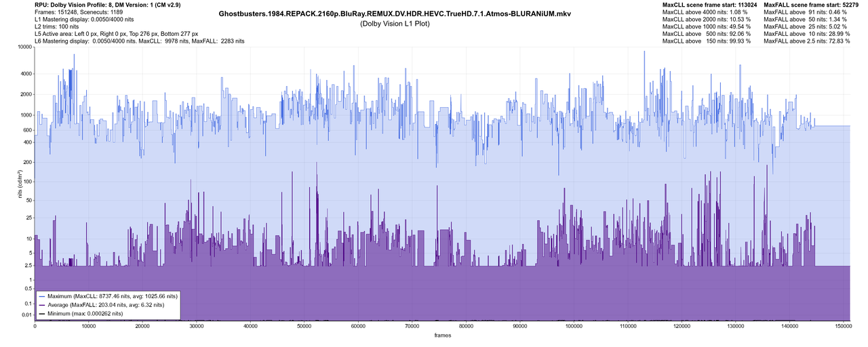
Task: Click x-axis tick label '130000'
Action: [736, 327]
